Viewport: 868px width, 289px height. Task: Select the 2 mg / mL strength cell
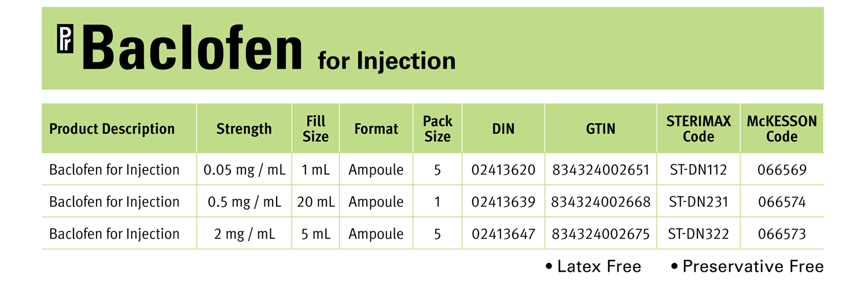244,234
